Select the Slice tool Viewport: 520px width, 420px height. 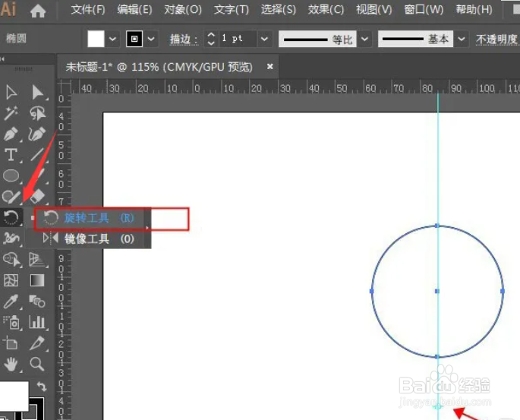(37, 343)
